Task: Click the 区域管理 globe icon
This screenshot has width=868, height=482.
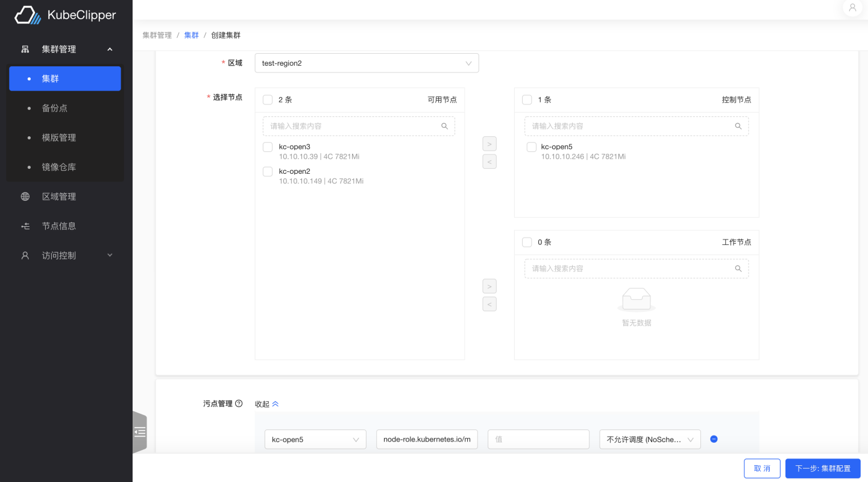Action: (x=25, y=197)
